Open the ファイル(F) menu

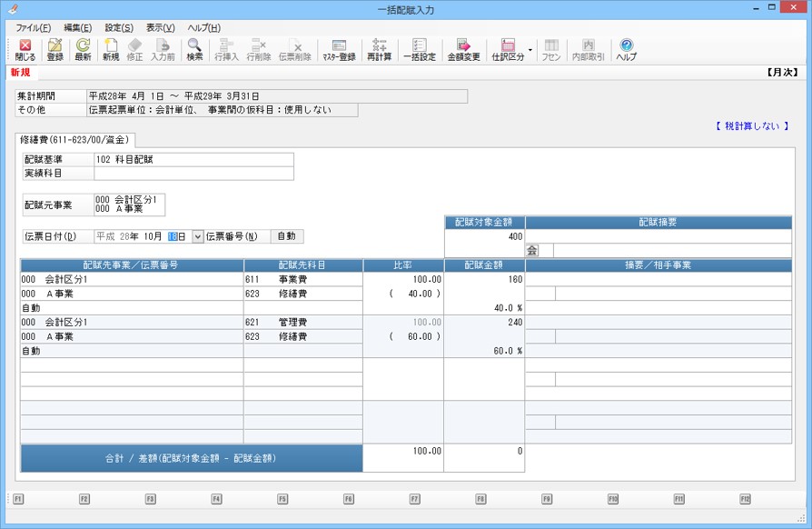(34, 28)
